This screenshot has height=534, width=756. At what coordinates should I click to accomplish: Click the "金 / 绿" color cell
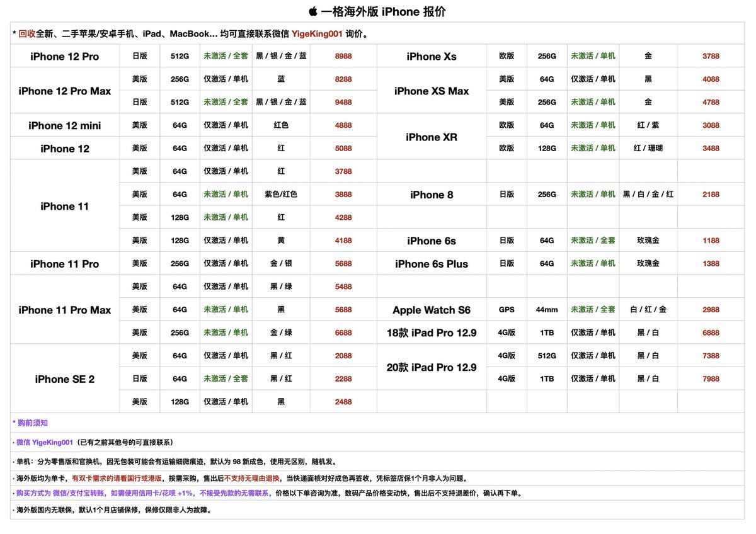click(281, 332)
